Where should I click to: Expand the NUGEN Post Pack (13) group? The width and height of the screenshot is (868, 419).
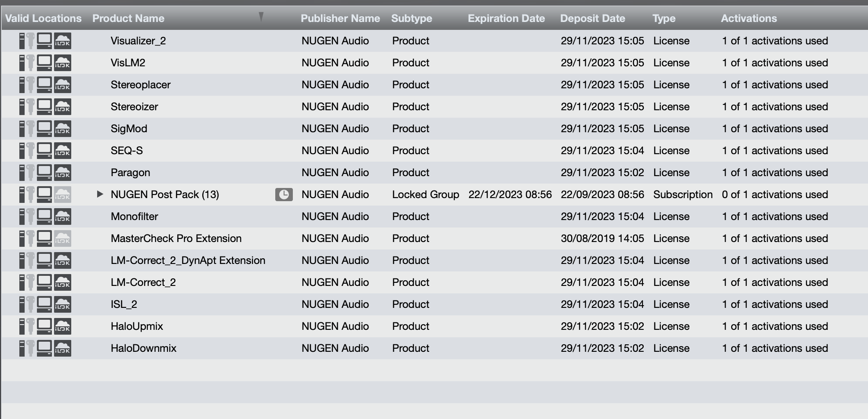[x=100, y=194]
